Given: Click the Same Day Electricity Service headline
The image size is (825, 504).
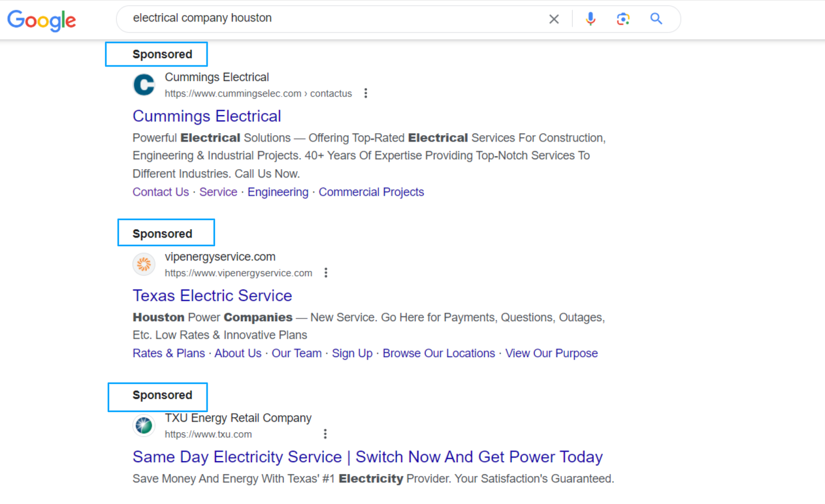Looking at the screenshot, I should (367, 457).
